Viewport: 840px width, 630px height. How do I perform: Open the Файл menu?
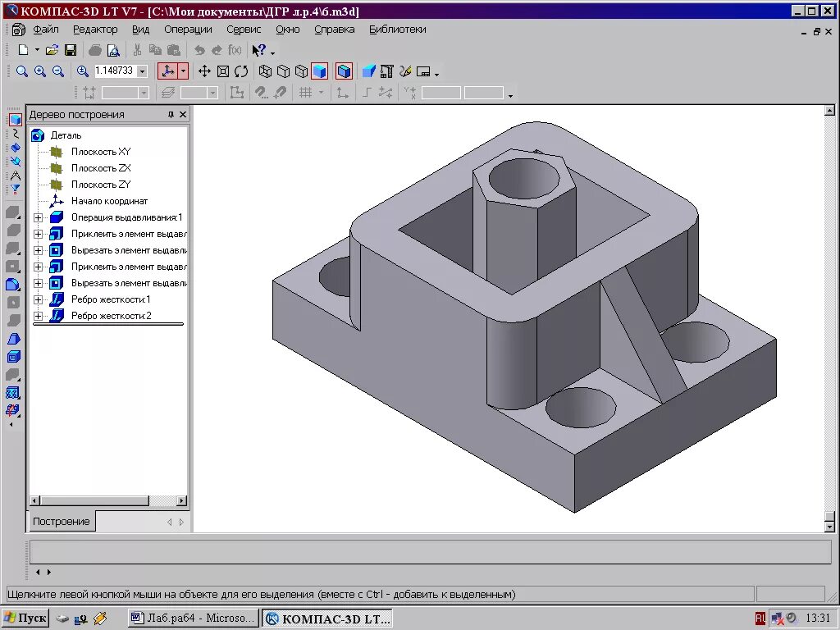coord(46,30)
